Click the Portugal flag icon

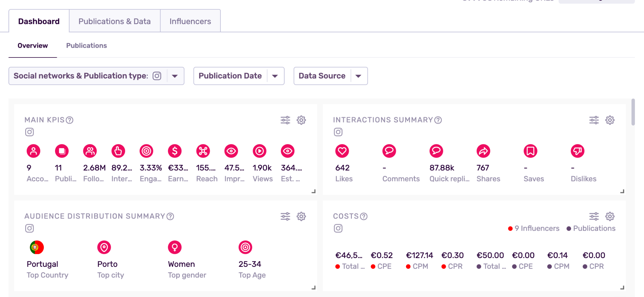point(37,247)
